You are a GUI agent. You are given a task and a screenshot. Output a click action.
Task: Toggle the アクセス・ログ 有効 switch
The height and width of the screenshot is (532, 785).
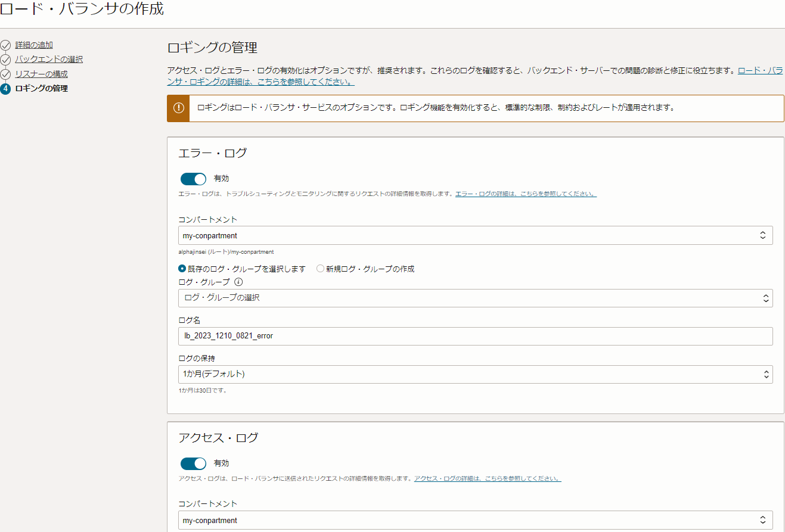coord(193,463)
